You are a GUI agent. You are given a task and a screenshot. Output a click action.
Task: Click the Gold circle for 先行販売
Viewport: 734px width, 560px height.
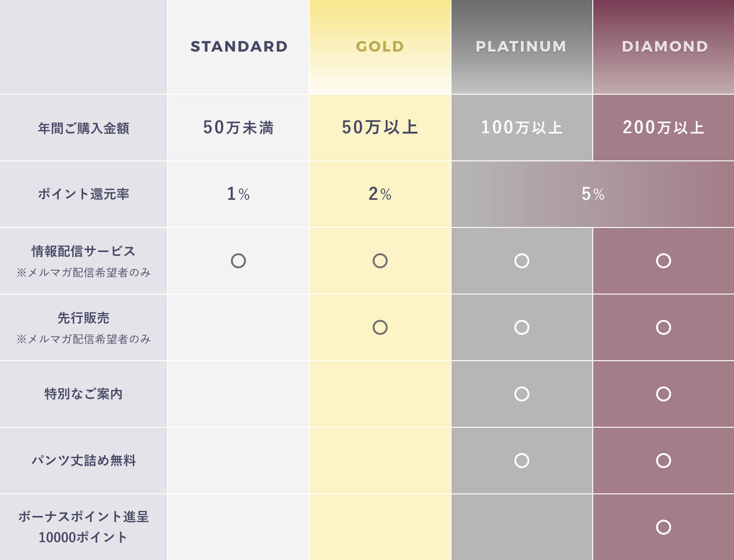pos(380,327)
